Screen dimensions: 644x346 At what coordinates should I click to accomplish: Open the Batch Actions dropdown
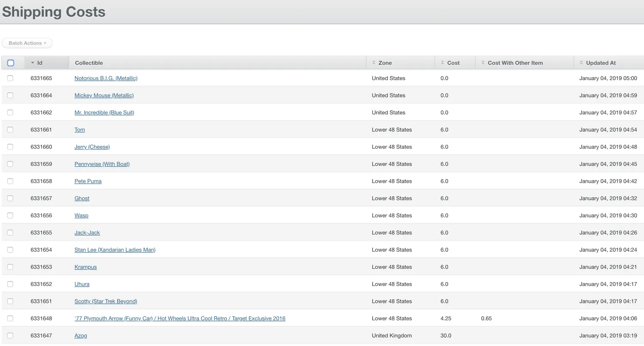[x=27, y=43]
